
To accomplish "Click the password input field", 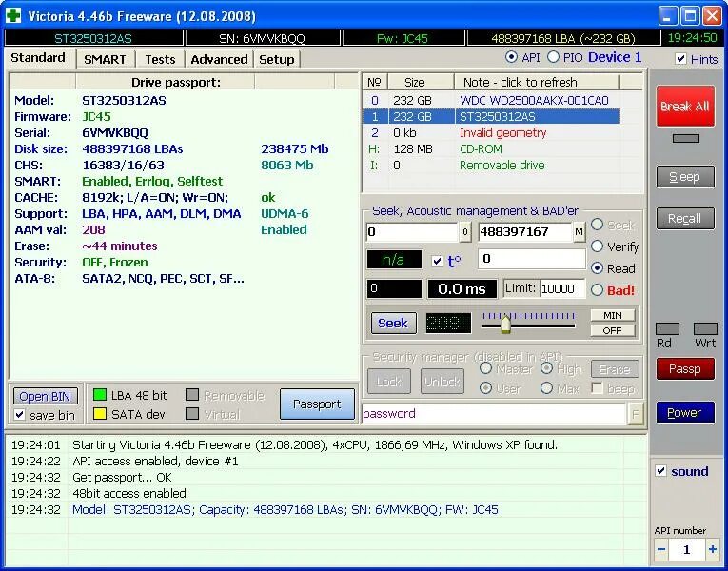I will [x=494, y=414].
